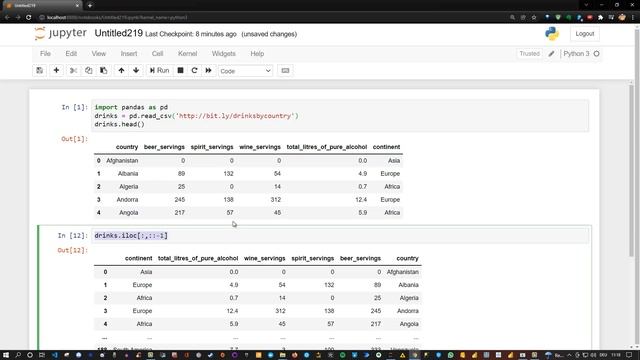Screen dimensions: 640x360
Task: Open the Widgets menu
Action: coord(224,53)
